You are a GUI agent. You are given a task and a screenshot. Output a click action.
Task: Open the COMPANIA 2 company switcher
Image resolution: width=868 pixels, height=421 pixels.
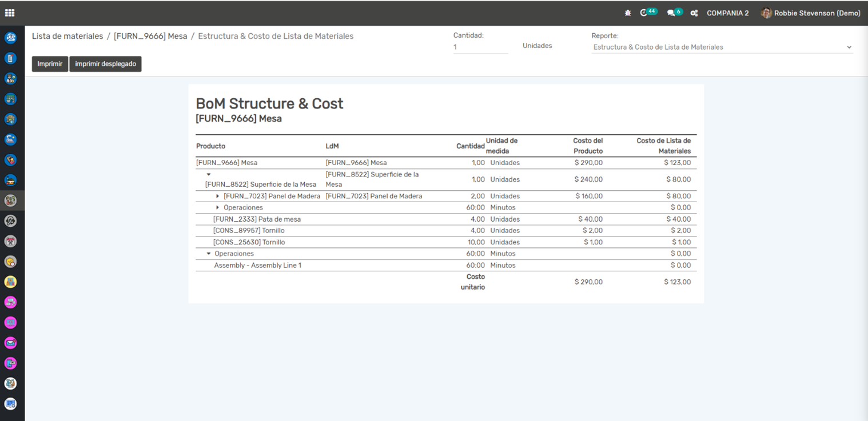[x=727, y=13]
